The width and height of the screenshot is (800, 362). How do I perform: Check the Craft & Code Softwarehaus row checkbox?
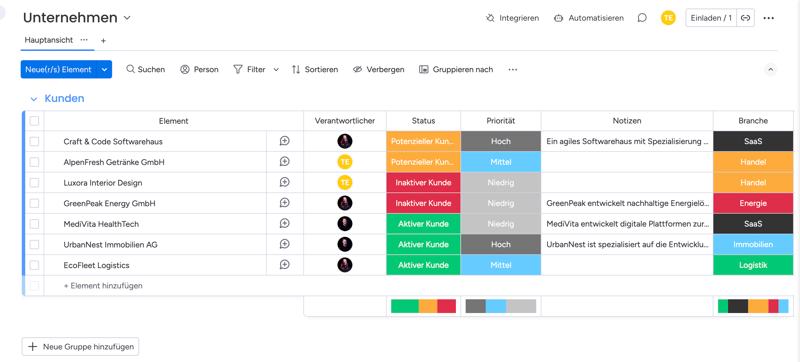tap(34, 141)
